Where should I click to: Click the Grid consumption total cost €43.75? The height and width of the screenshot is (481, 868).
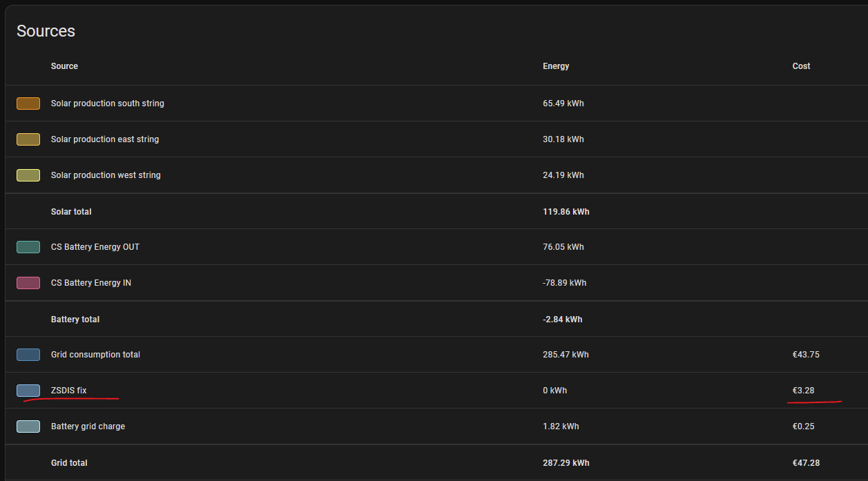pyautogui.click(x=806, y=355)
